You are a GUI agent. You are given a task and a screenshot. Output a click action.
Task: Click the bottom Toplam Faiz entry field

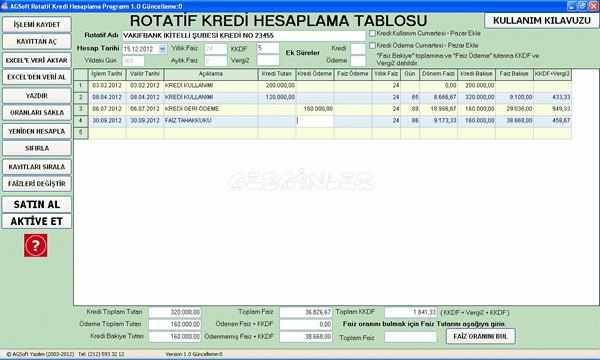411,337
